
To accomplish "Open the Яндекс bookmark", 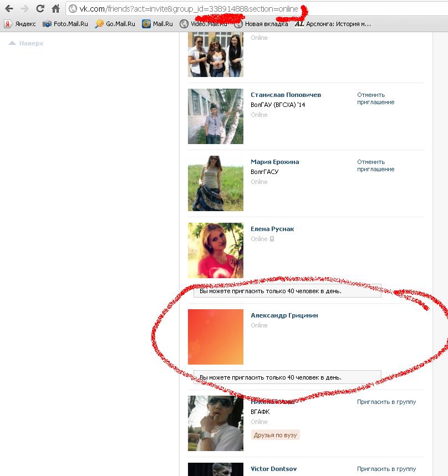I will pos(20,24).
